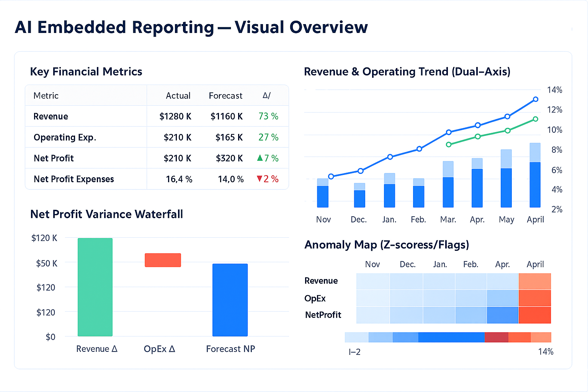
Task: Click the "Jan." column label in the Anomaly Map
Action: point(440,264)
